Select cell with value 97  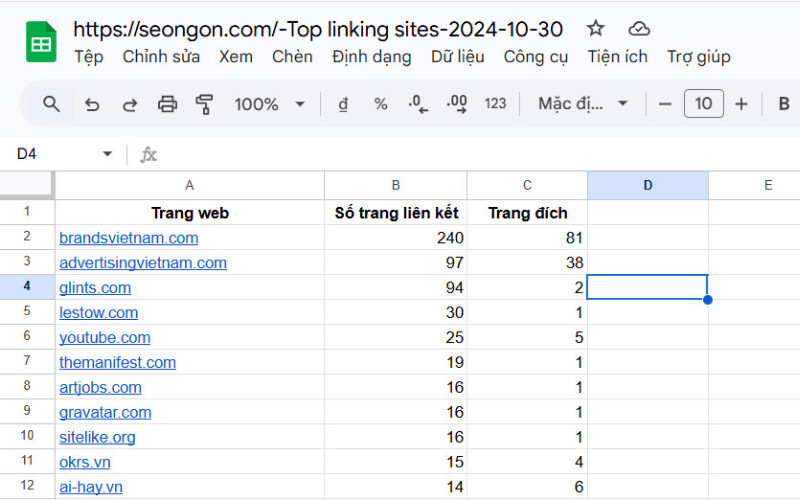(x=395, y=262)
